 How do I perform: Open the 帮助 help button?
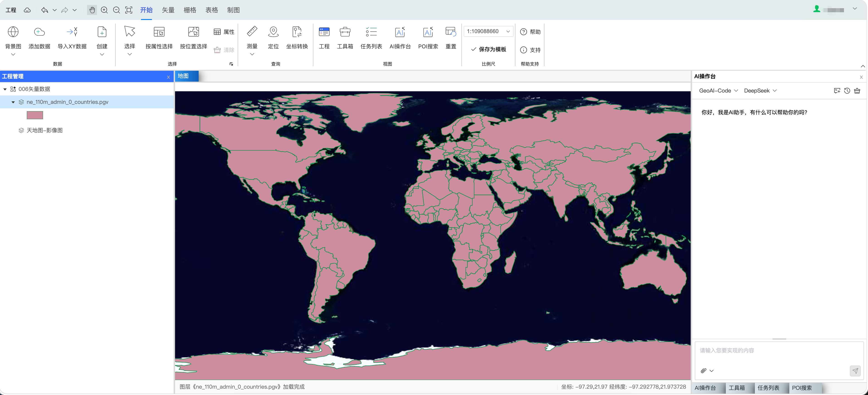(x=530, y=32)
